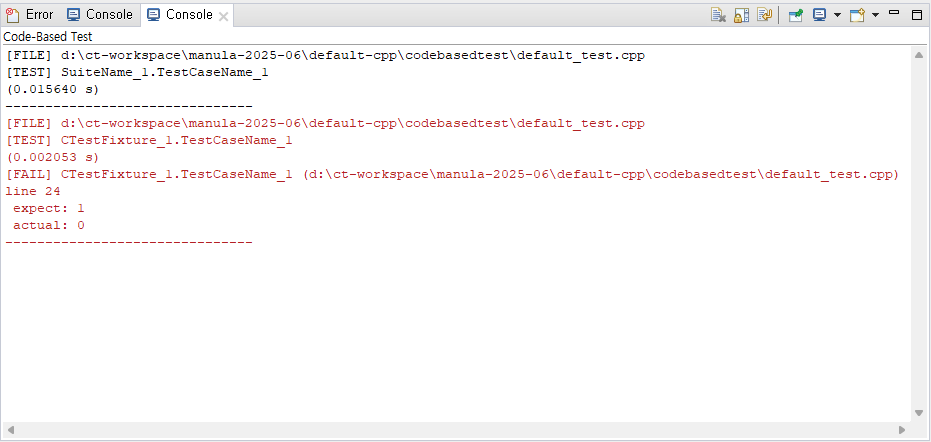
Task: Expand the Open Console dropdown arrow
Action: coord(875,15)
